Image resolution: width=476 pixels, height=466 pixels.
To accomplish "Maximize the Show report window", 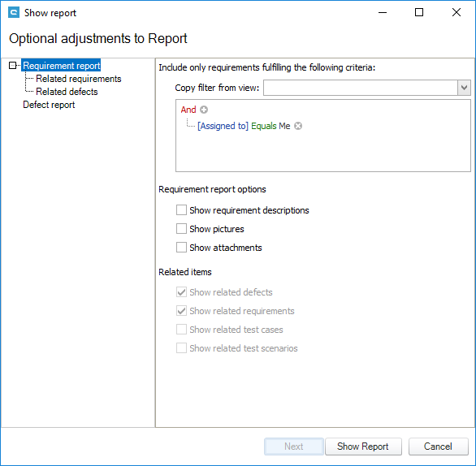I will [x=419, y=12].
